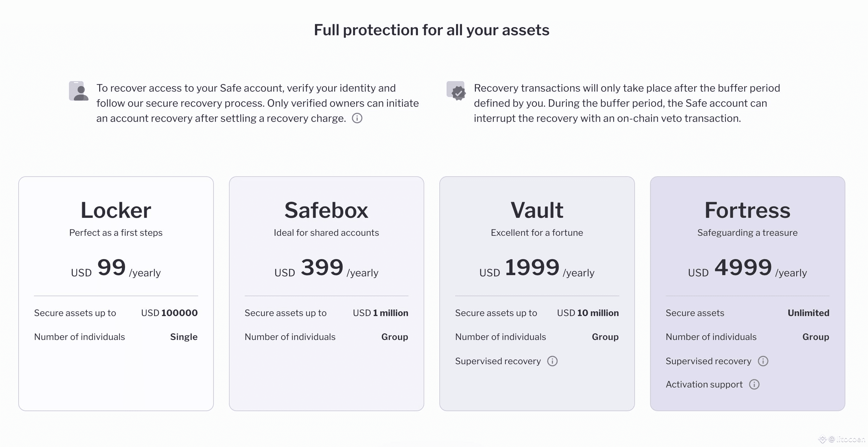Click USD 100000 asset limit in Locker
This screenshot has width=868, height=447.
[x=169, y=313]
